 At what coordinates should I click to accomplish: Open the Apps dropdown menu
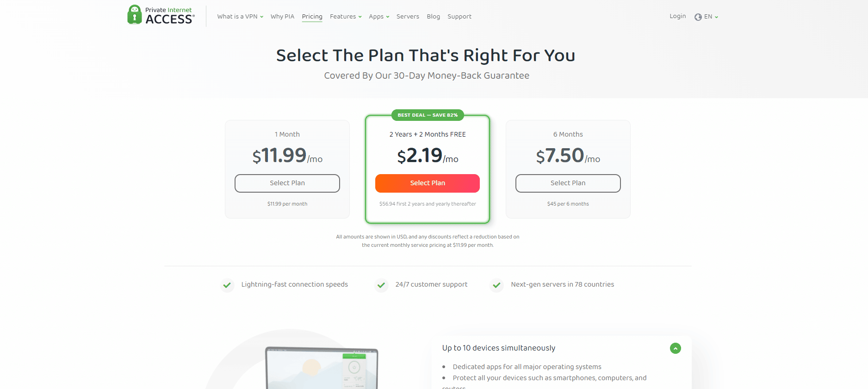(379, 17)
